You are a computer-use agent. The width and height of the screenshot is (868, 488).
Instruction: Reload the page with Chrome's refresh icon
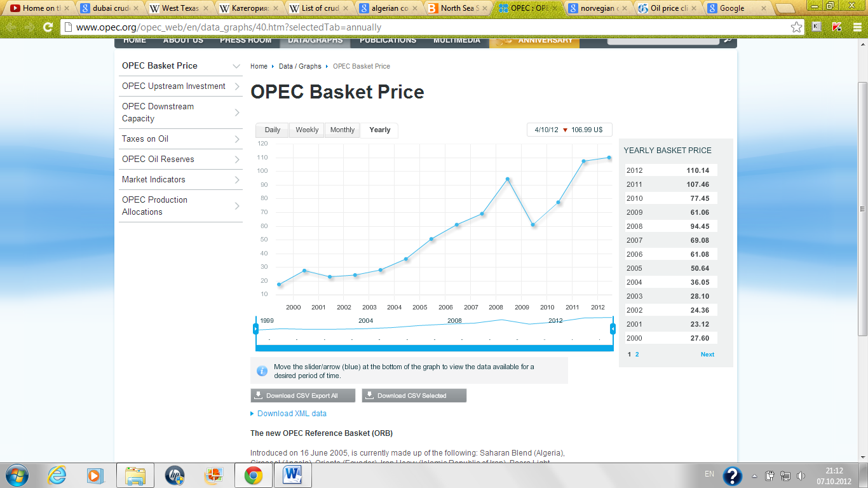click(x=48, y=27)
